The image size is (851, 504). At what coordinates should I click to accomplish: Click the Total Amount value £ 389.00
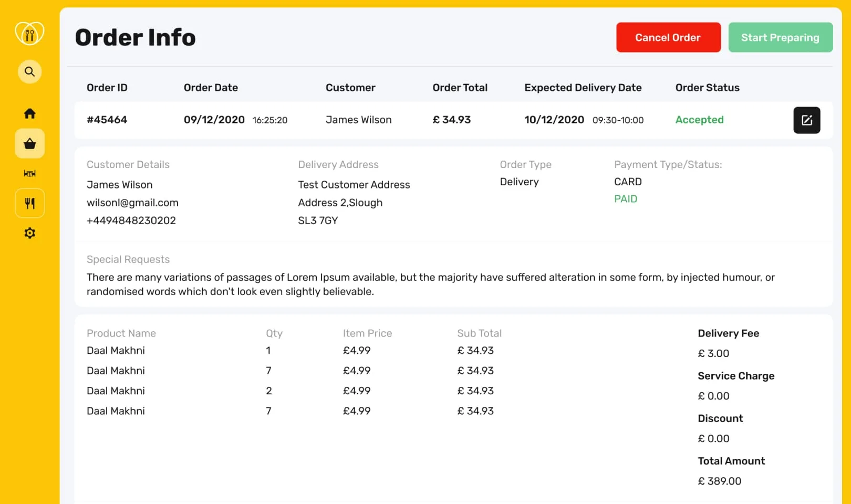click(x=719, y=481)
